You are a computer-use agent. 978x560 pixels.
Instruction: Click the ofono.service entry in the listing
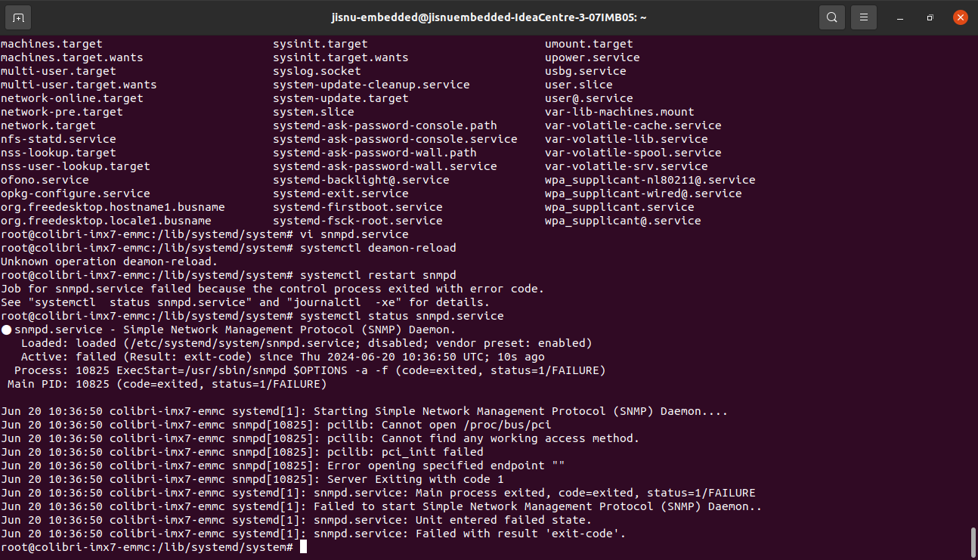coord(45,180)
